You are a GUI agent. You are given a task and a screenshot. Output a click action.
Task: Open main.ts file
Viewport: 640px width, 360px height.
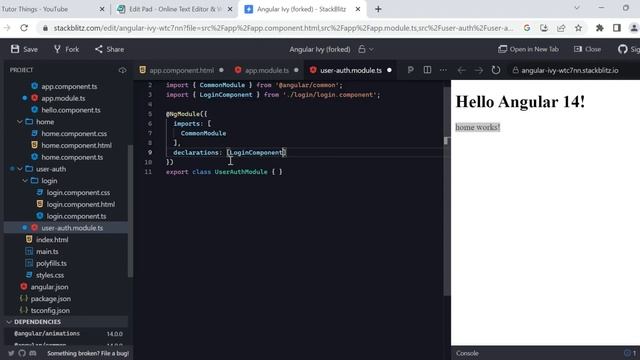[47, 252]
